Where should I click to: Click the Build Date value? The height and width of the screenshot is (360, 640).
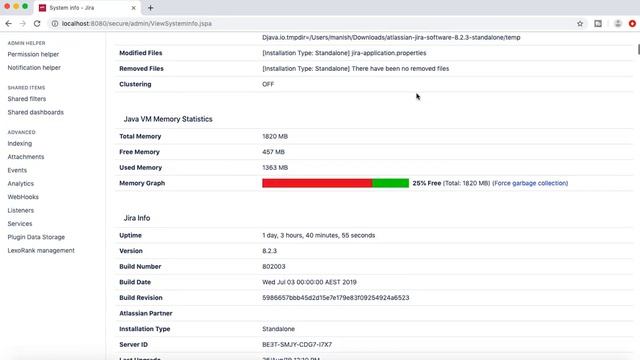click(309, 282)
